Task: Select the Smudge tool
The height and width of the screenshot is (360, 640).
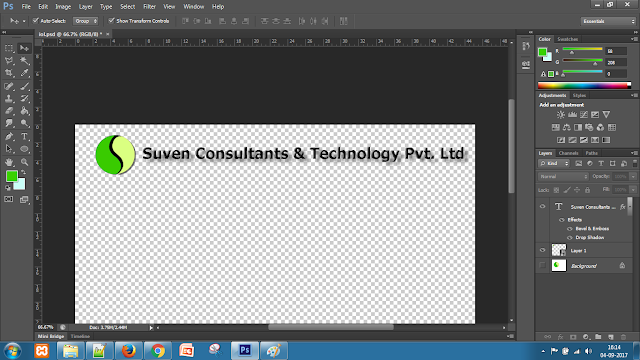Action: click(9, 123)
